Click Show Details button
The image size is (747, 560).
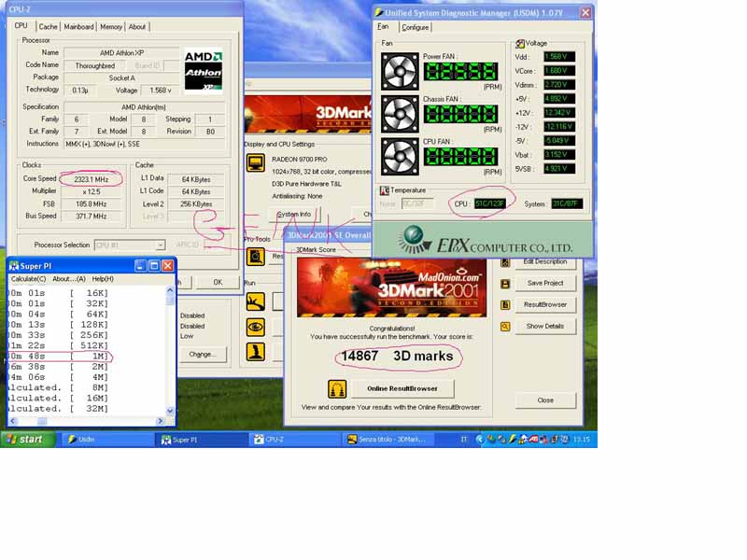click(x=545, y=326)
